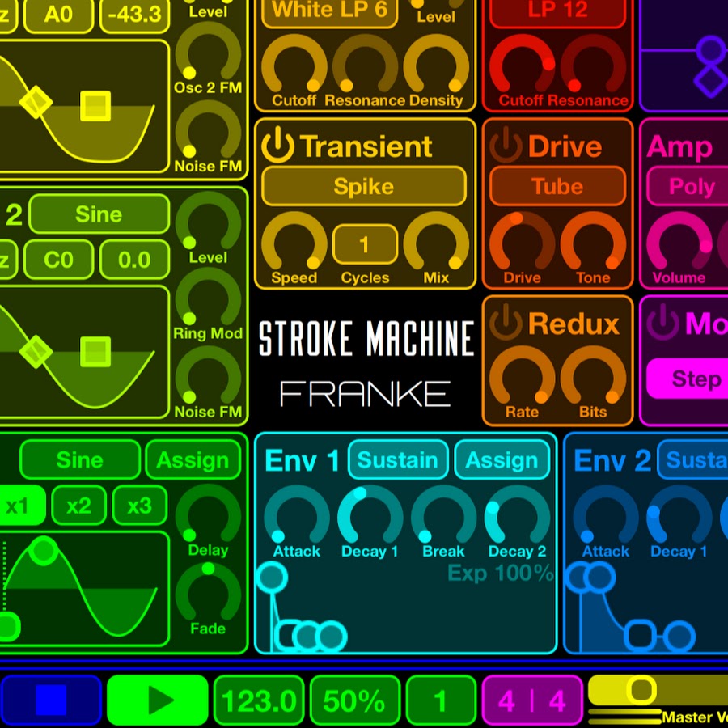728x728 pixels.
Task: Click the Transient Speed knob
Action: [x=294, y=243]
